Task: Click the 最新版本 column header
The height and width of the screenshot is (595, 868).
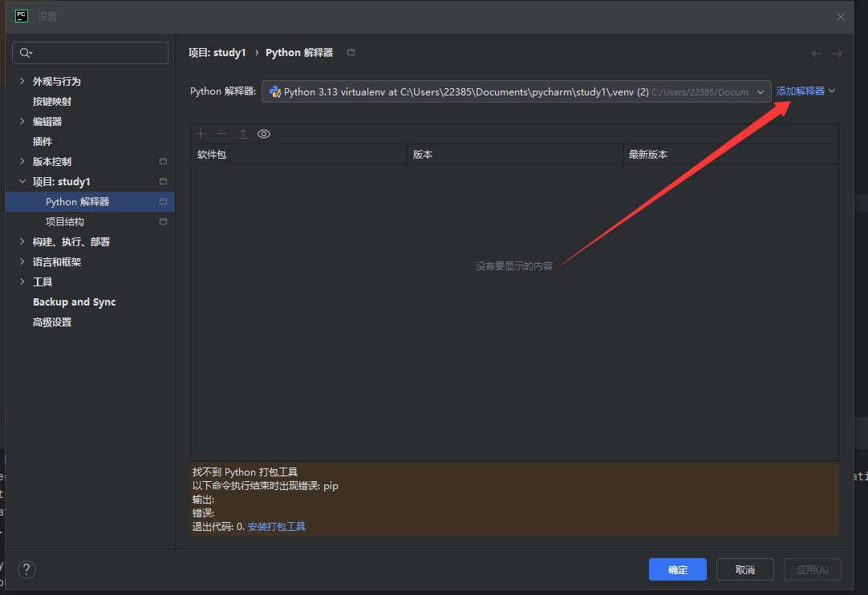Action: [x=731, y=155]
